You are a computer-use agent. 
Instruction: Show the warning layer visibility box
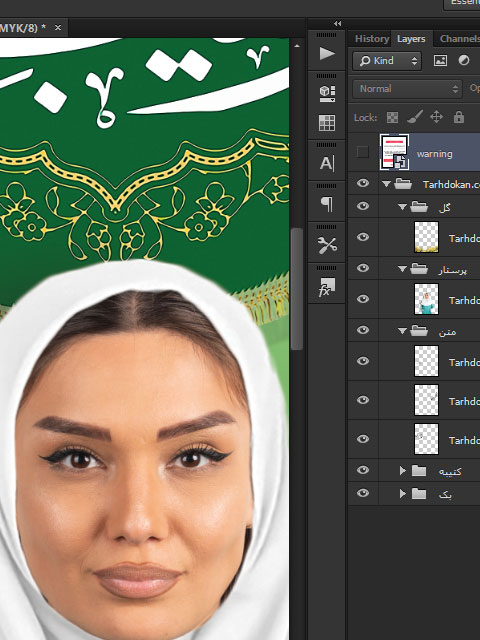click(x=362, y=152)
